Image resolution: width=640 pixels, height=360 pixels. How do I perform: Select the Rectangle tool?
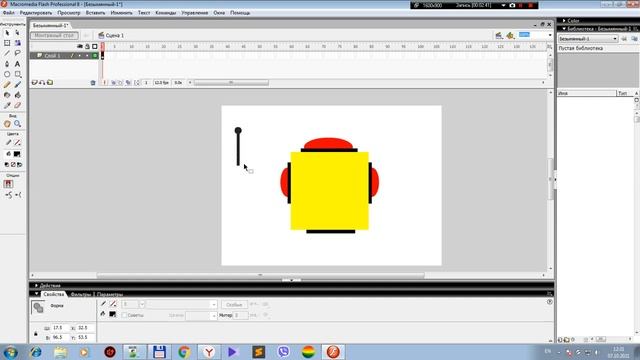tap(18, 74)
